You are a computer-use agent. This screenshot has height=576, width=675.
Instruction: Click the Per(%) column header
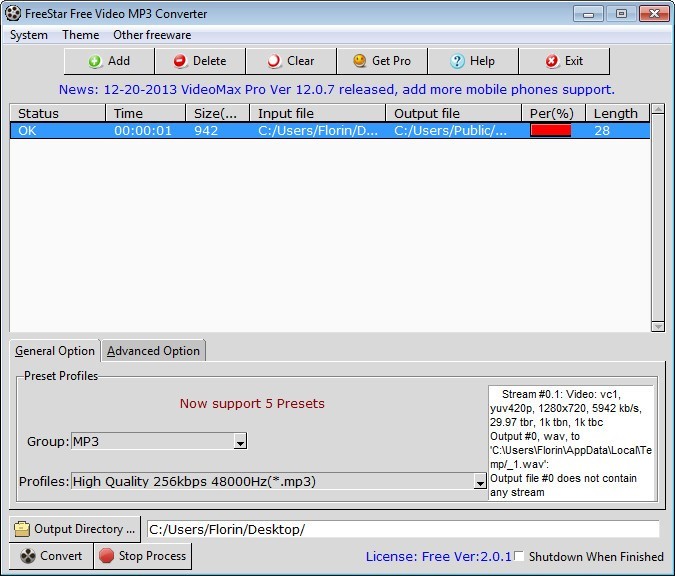(553, 113)
